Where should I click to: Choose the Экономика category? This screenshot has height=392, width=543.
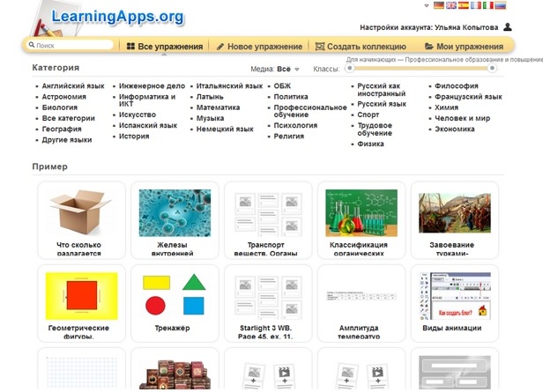coord(455,129)
